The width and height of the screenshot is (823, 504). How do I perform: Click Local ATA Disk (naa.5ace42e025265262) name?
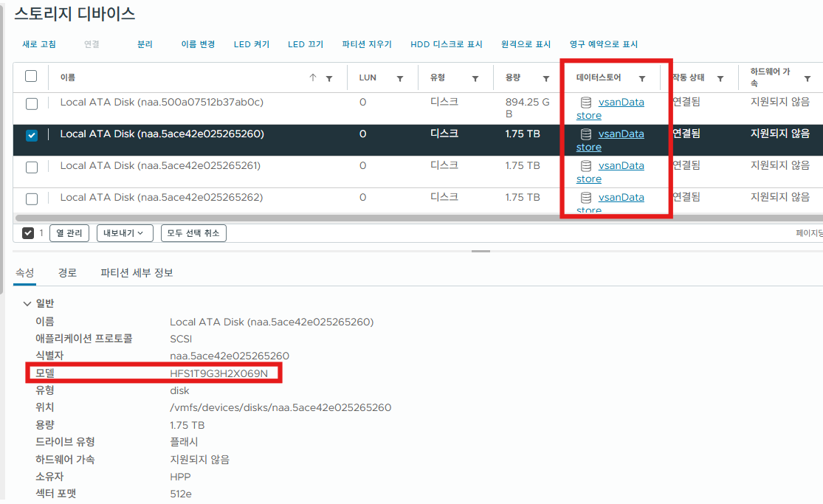(x=161, y=198)
